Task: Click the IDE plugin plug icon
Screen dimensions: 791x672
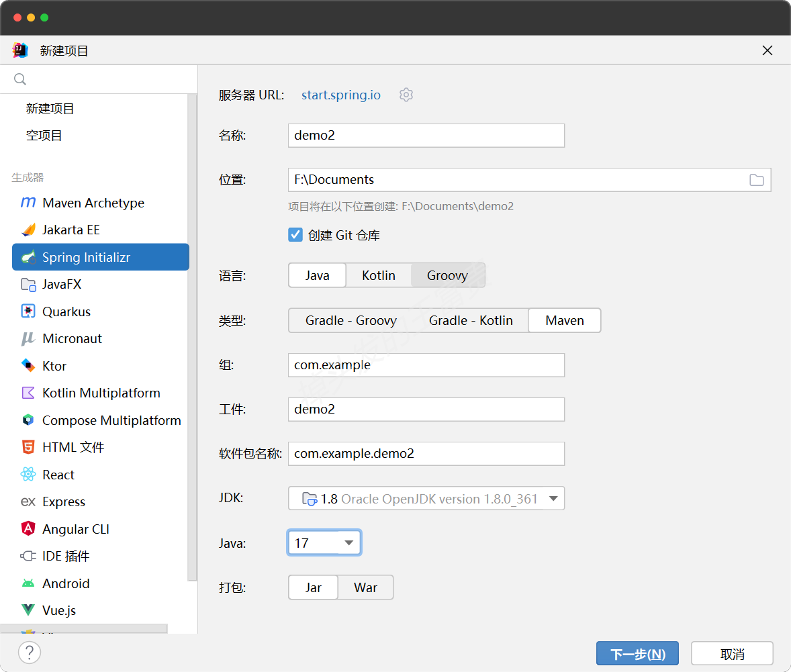Action: (x=28, y=556)
